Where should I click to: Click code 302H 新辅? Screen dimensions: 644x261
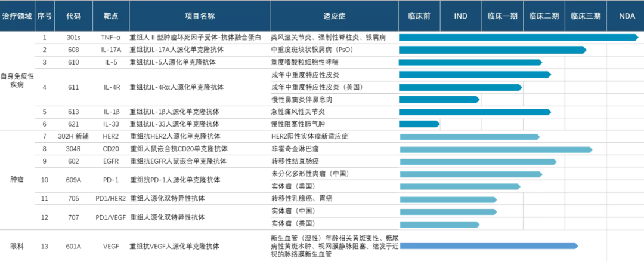(x=73, y=137)
